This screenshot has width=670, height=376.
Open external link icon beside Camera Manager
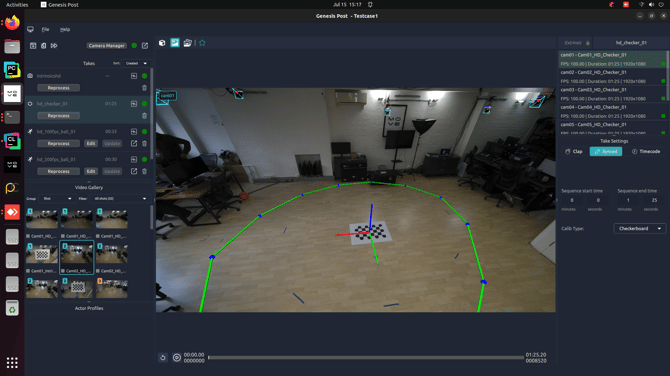[145, 45]
